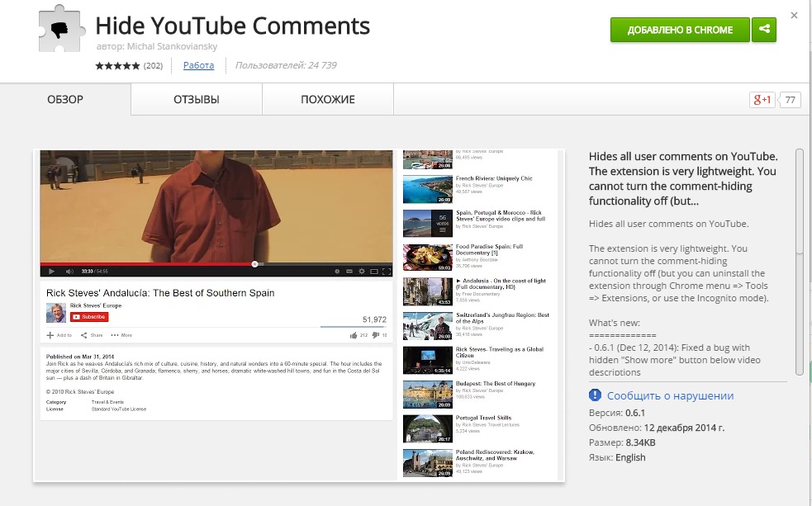The image size is (812, 506).
Task: Open the player Settings gear icon
Action: click(x=361, y=271)
